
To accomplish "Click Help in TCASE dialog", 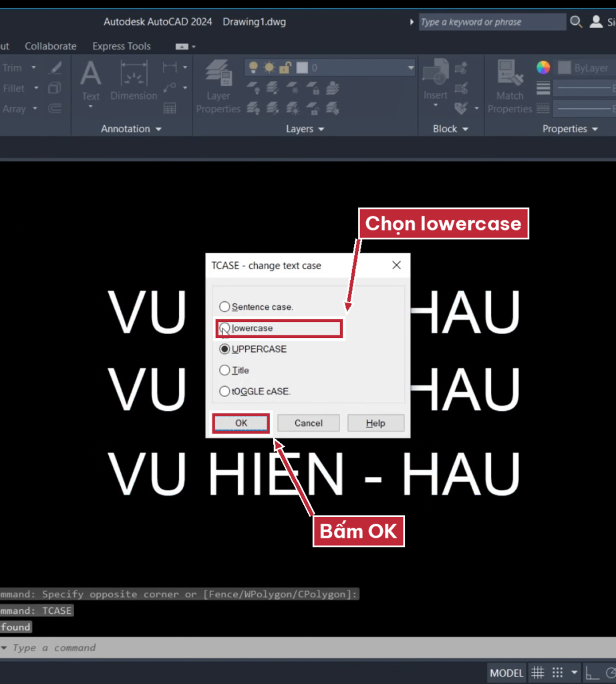I will 375,423.
